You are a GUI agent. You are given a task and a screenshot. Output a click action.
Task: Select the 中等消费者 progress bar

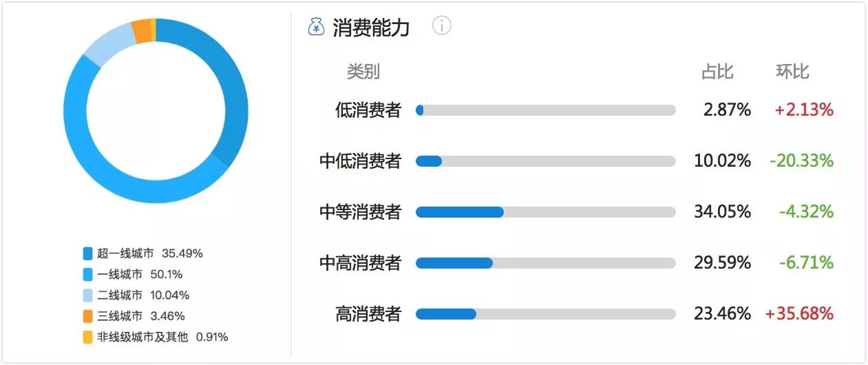545,212
